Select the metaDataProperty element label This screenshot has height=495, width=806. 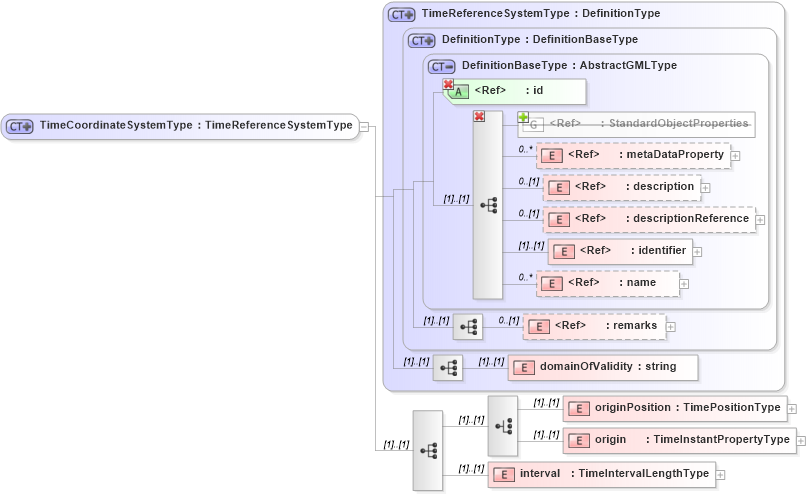[646, 155]
